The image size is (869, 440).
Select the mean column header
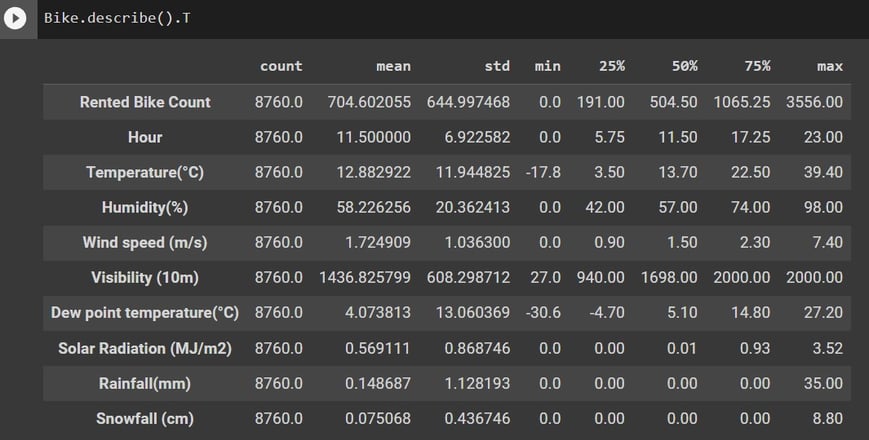coord(393,66)
